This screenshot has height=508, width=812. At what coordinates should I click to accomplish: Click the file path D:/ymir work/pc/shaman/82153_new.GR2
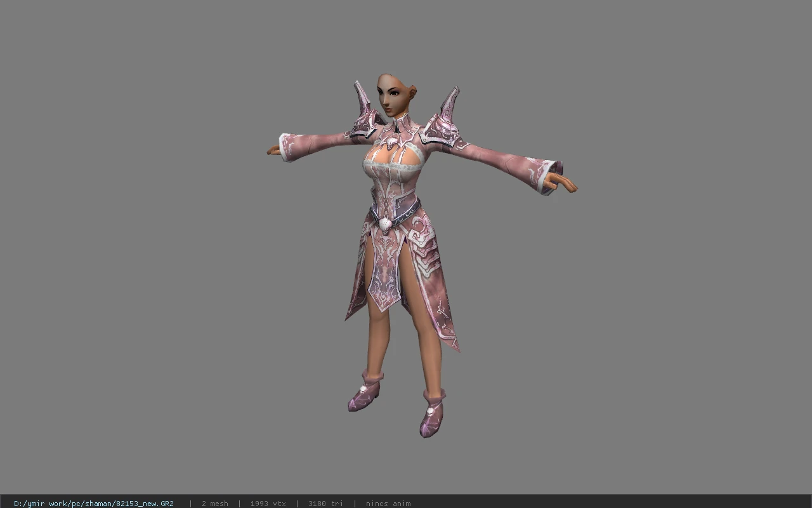[94, 504]
